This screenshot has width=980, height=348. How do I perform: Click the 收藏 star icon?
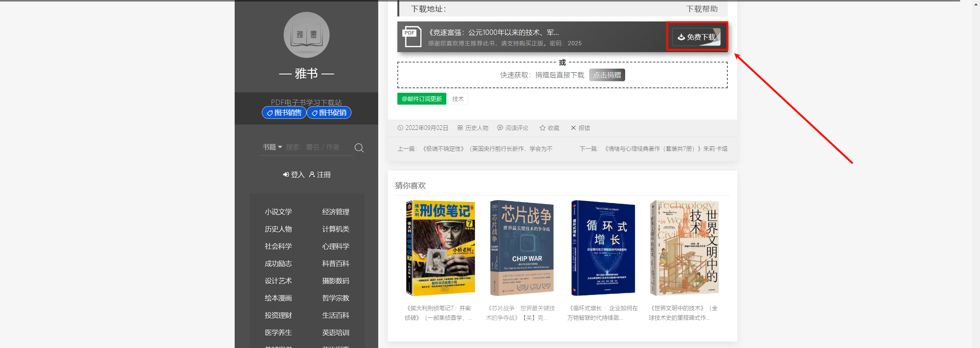coord(542,128)
